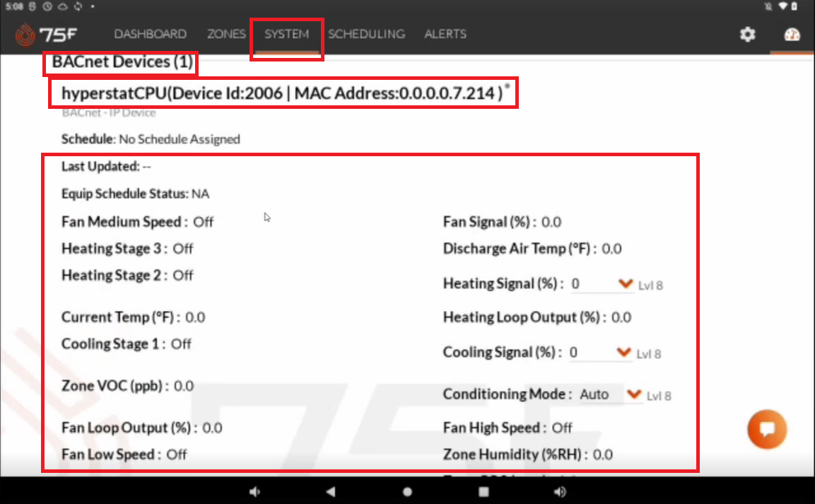Click Schedule: No Schedule Assigned text
Viewport: 815px width, 504px height.
click(151, 139)
